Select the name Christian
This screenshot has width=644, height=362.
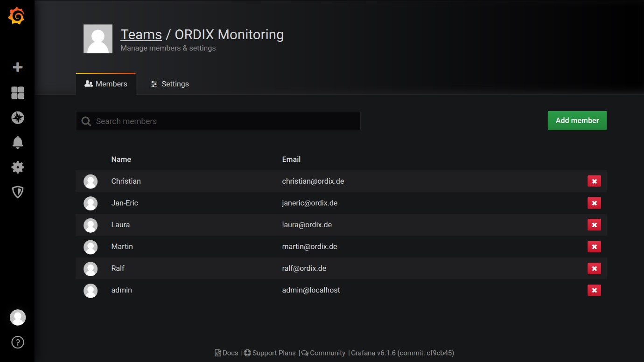click(126, 181)
